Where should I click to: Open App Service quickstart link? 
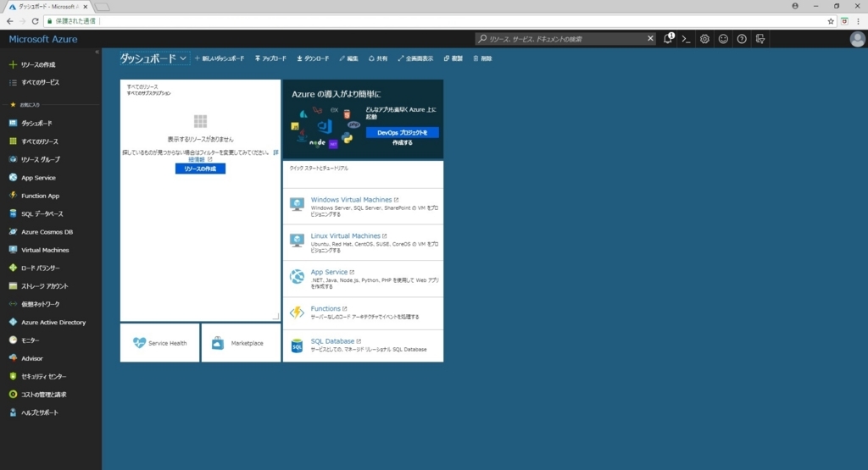point(329,272)
